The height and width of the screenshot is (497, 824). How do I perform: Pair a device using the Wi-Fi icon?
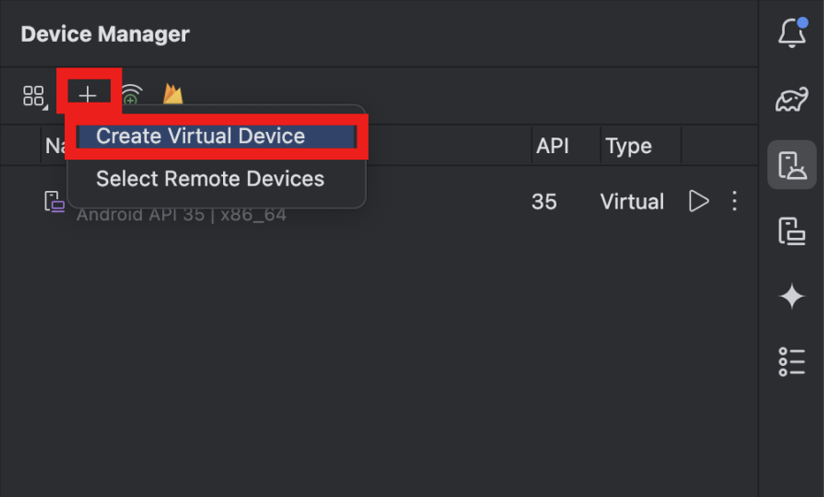coord(131,95)
